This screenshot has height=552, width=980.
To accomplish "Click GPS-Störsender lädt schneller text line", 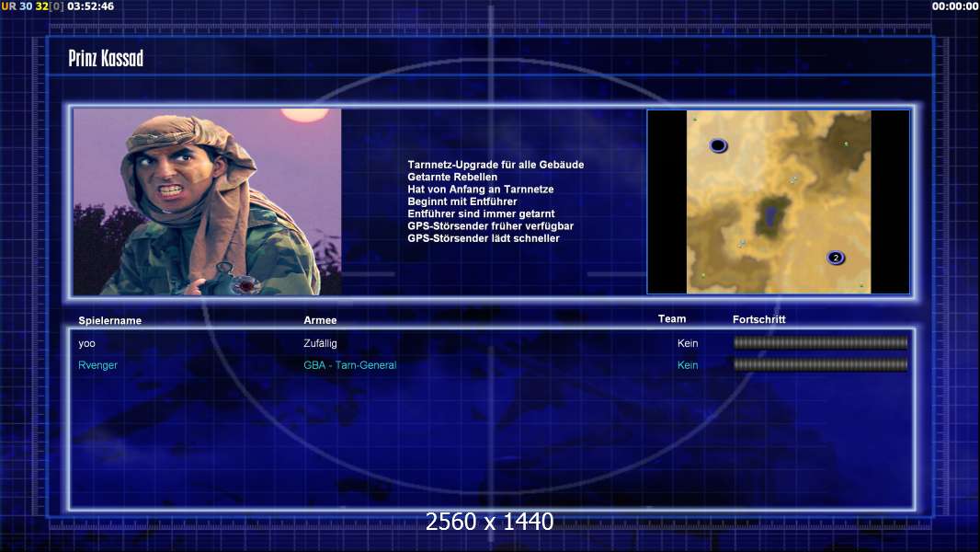I will pyautogui.click(x=484, y=238).
